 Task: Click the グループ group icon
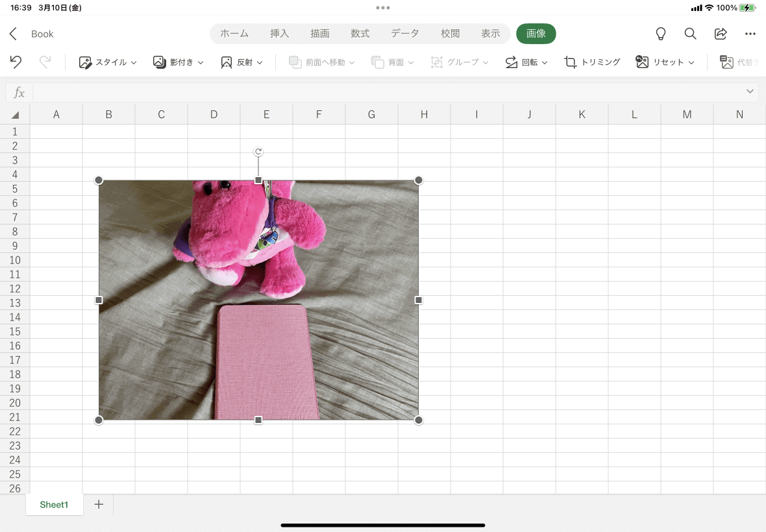[437, 62]
